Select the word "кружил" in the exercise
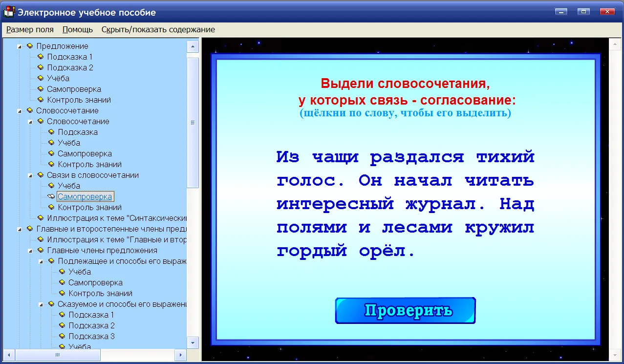This screenshot has height=364, width=624. [499, 228]
